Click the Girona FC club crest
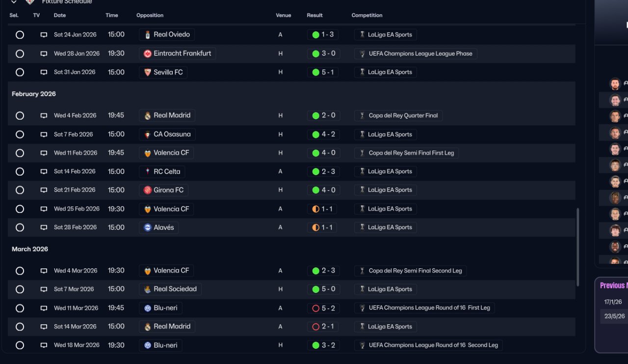This screenshot has height=364, width=628. pos(148,190)
